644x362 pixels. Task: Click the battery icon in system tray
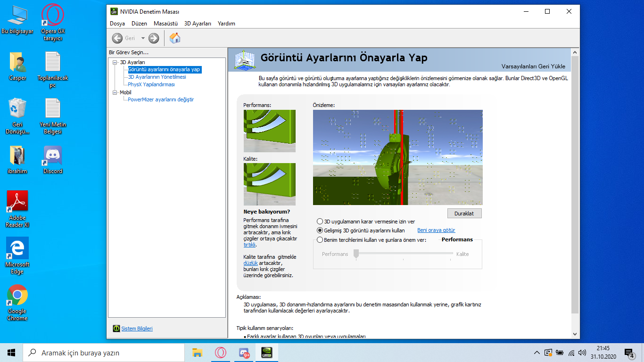click(x=560, y=353)
